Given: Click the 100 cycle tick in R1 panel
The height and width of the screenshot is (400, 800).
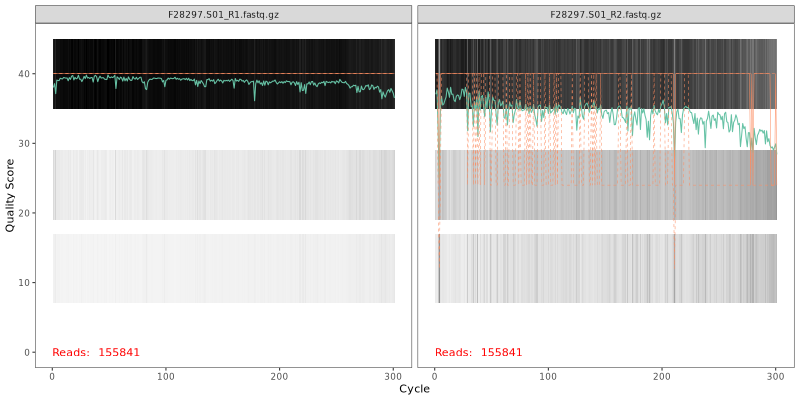Looking at the screenshot, I should 166,376.
